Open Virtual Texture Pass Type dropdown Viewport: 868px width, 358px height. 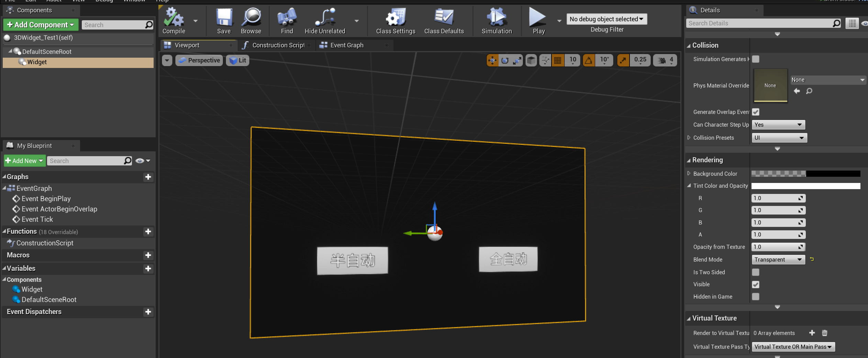(793, 347)
